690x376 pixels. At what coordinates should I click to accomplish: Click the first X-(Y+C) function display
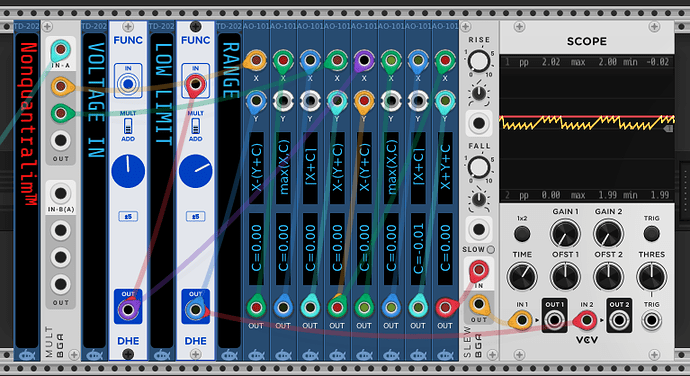[x=256, y=168]
